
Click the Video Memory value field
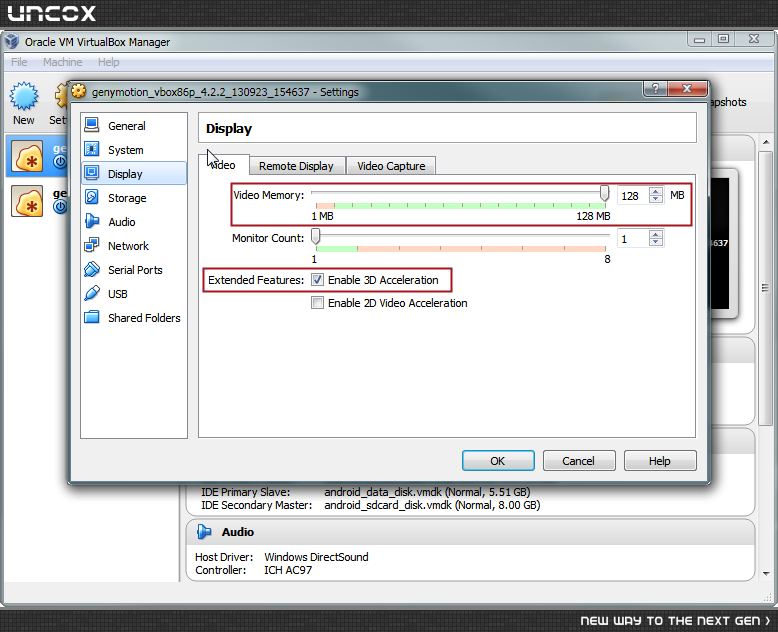pos(634,195)
